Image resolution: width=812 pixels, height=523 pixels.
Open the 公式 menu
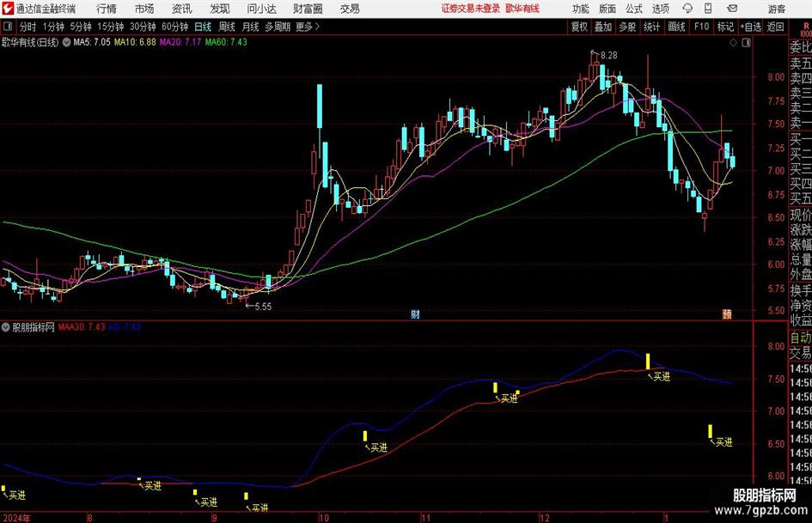click(634, 9)
